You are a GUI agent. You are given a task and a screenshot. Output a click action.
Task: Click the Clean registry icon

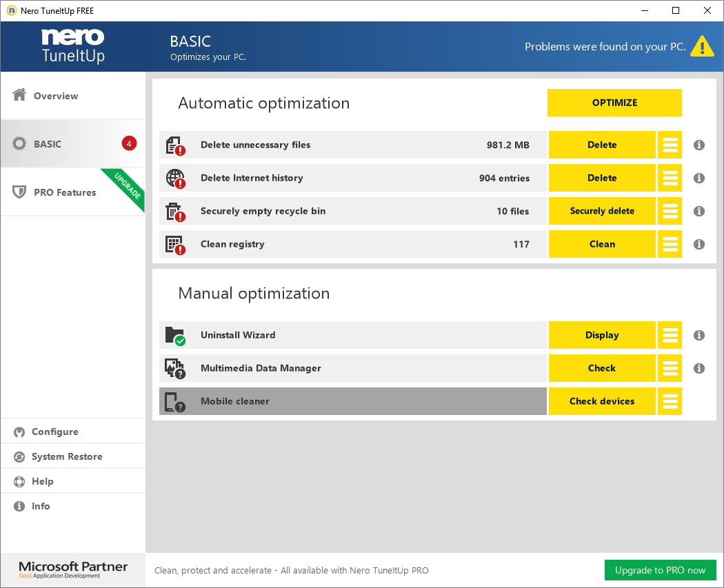(175, 245)
